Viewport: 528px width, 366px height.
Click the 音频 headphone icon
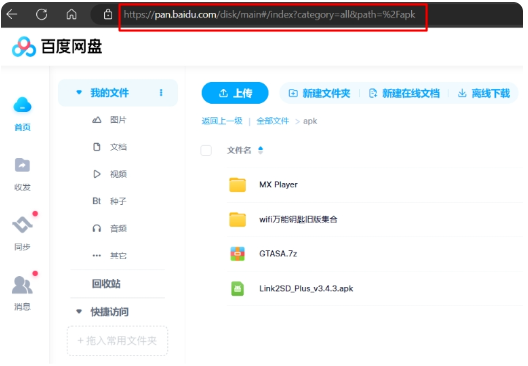97,229
